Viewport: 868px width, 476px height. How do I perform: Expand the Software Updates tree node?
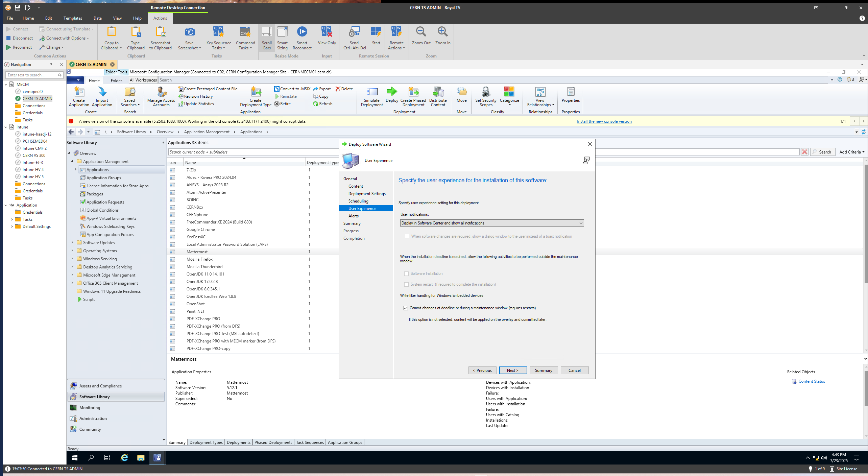point(72,242)
